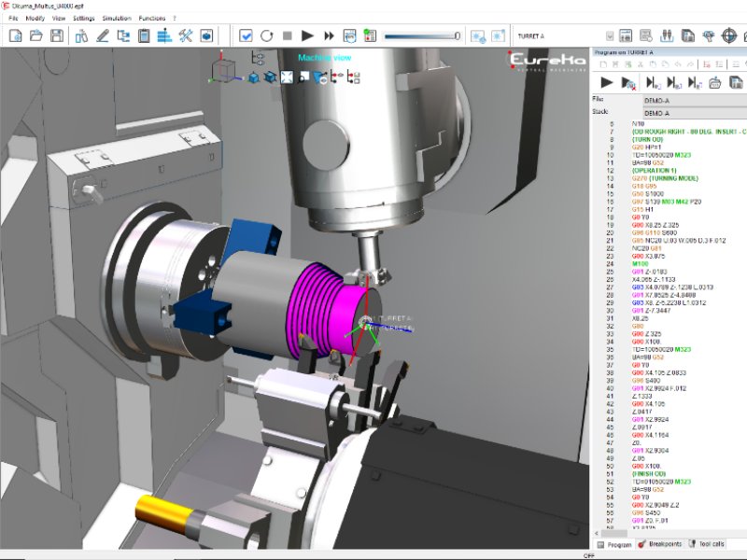Click the program list icon with clock

click(646, 35)
